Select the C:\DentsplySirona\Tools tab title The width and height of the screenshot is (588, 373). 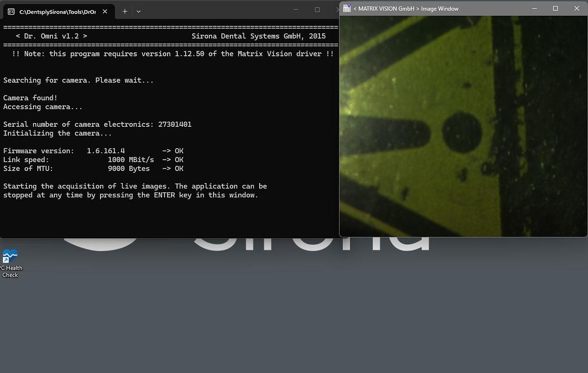[57, 11]
